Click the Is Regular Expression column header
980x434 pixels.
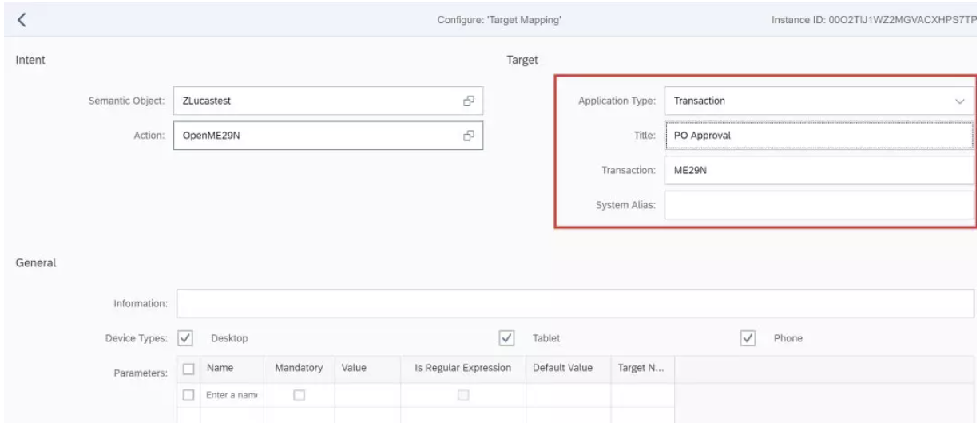pyautogui.click(x=462, y=369)
